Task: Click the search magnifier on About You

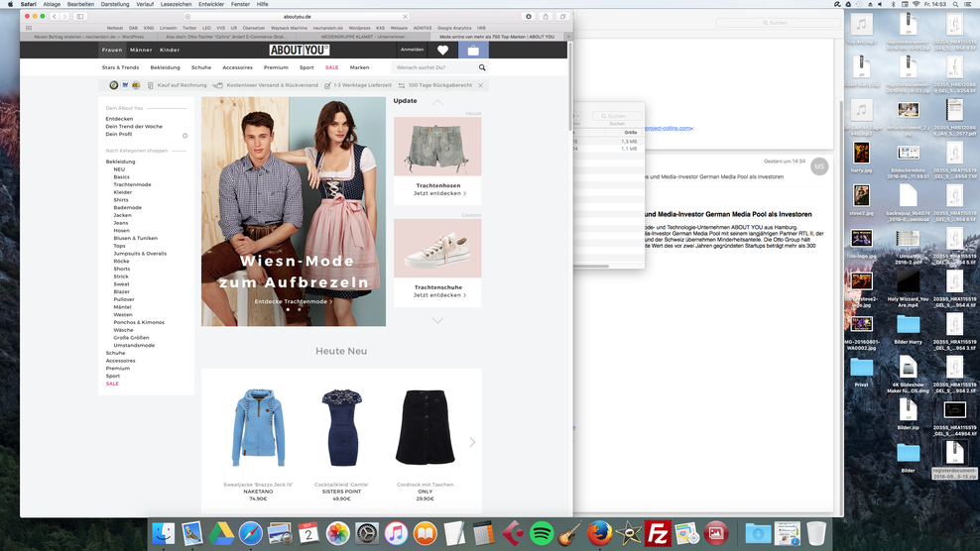Action: coord(482,67)
